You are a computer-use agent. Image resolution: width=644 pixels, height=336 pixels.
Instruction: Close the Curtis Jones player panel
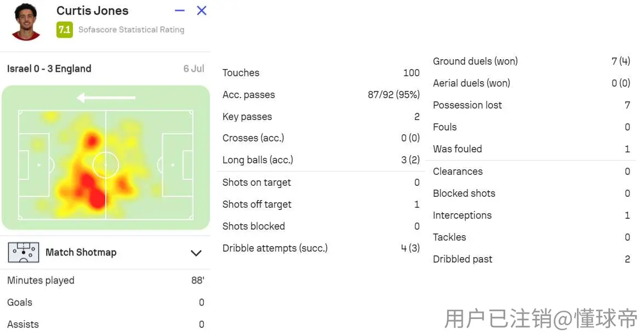[x=201, y=10]
